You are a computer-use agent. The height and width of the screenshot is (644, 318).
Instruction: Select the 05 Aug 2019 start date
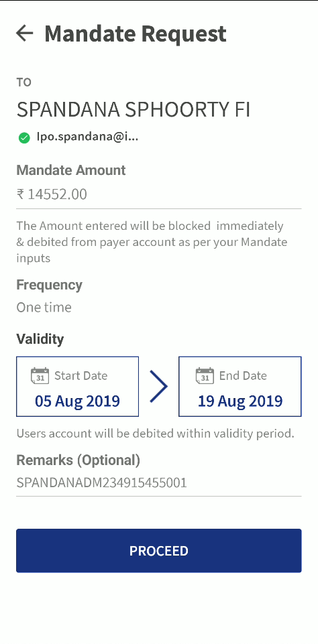point(77,401)
